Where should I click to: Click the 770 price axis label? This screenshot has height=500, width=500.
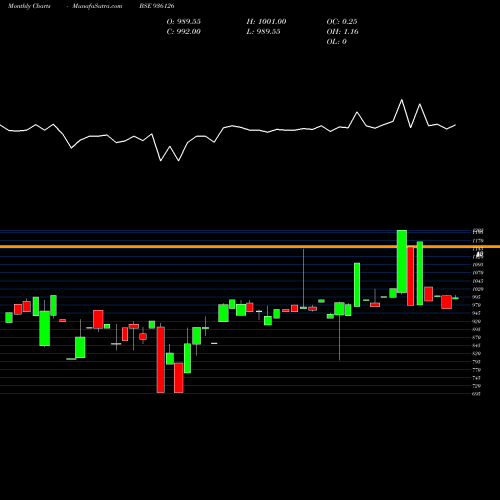[x=477, y=370]
